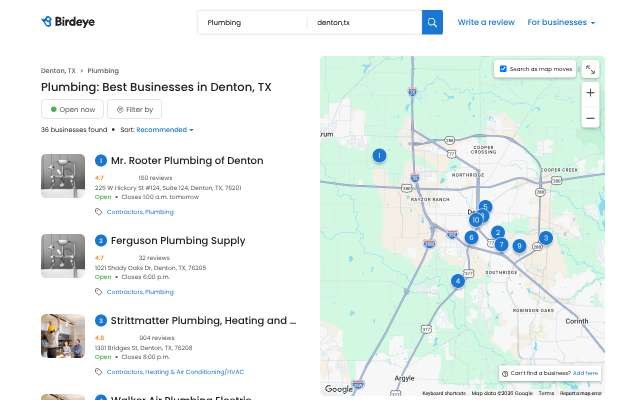The height and width of the screenshot is (400, 640).
Task: Select map pin number 6
Action: point(471,237)
